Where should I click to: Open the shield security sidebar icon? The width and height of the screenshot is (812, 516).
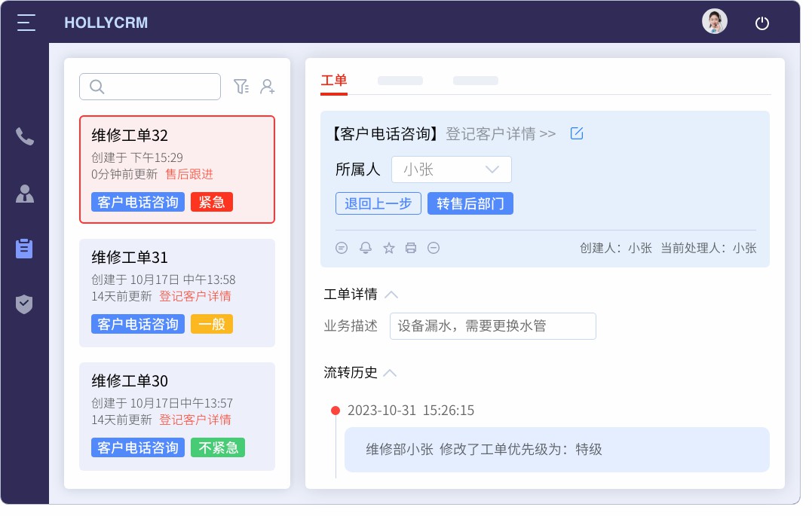pyautogui.click(x=25, y=304)
